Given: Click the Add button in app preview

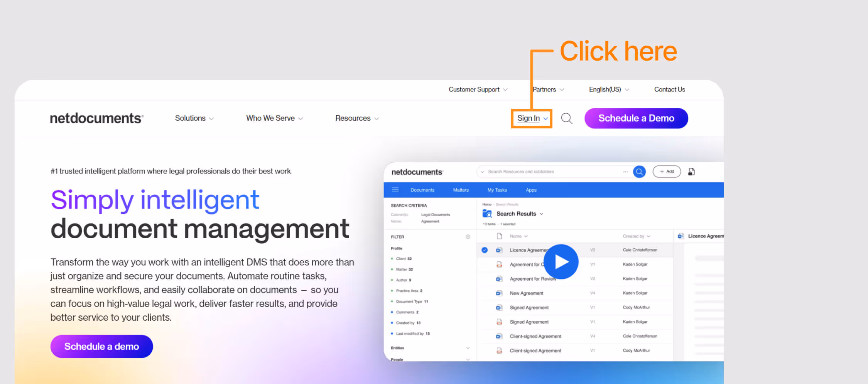Looking at the screenshot, I should coord(667,172).
